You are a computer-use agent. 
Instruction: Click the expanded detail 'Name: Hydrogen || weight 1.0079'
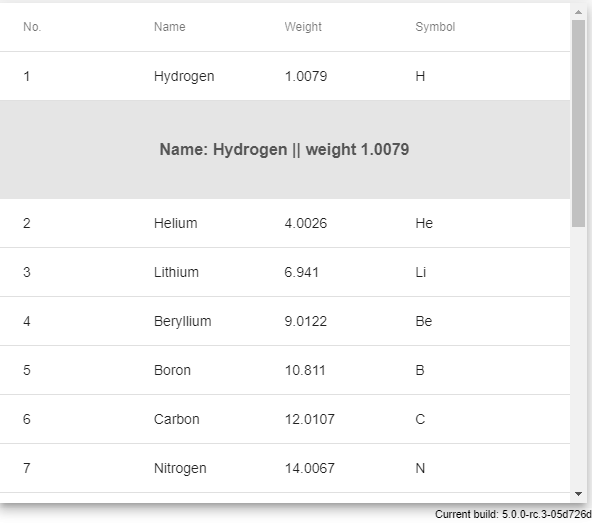coord(284,149)
